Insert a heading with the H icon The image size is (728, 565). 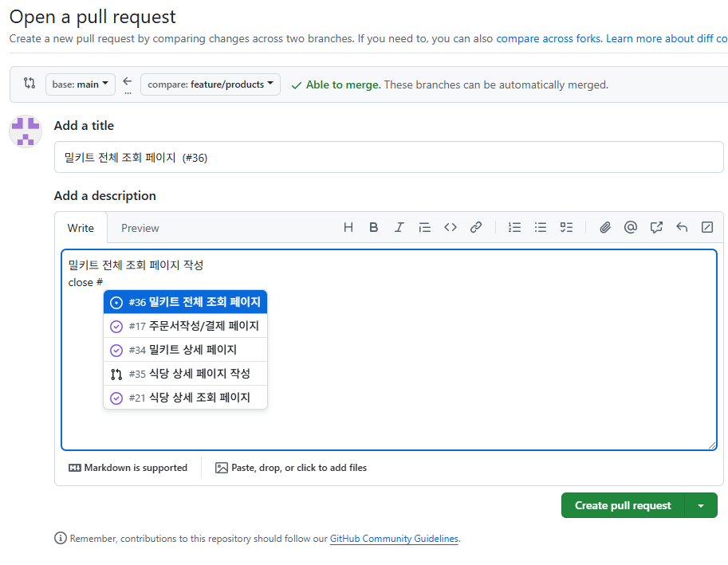[348, 227]
